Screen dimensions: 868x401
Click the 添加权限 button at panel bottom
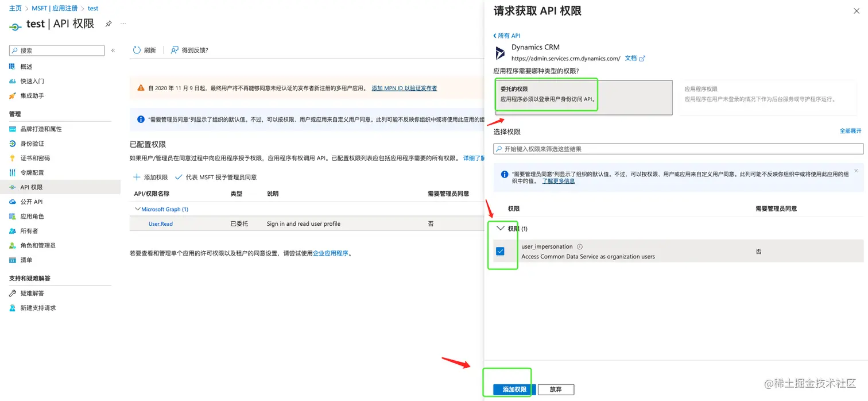click(514, 390)
